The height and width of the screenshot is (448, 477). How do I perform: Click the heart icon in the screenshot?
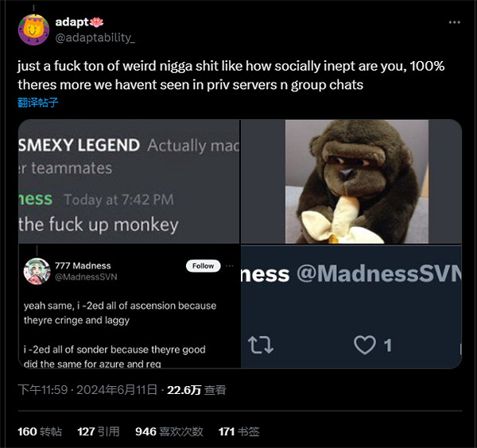tap(365, 345)
